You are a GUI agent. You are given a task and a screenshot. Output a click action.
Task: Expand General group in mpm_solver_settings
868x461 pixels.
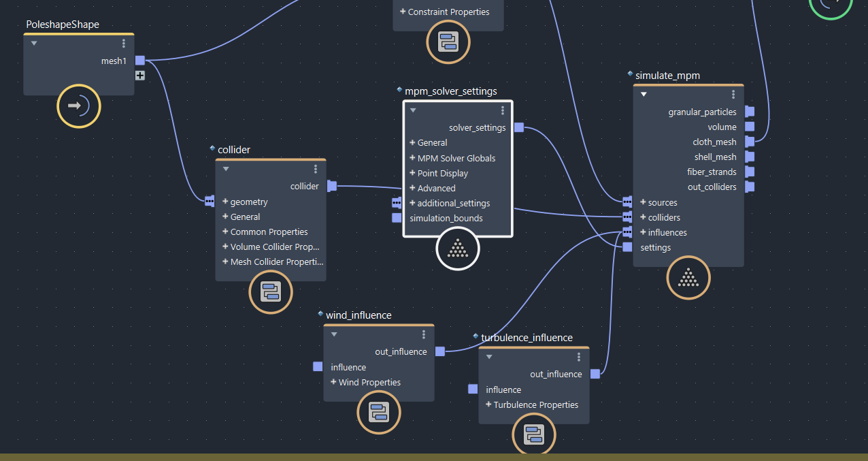point(412,142)
